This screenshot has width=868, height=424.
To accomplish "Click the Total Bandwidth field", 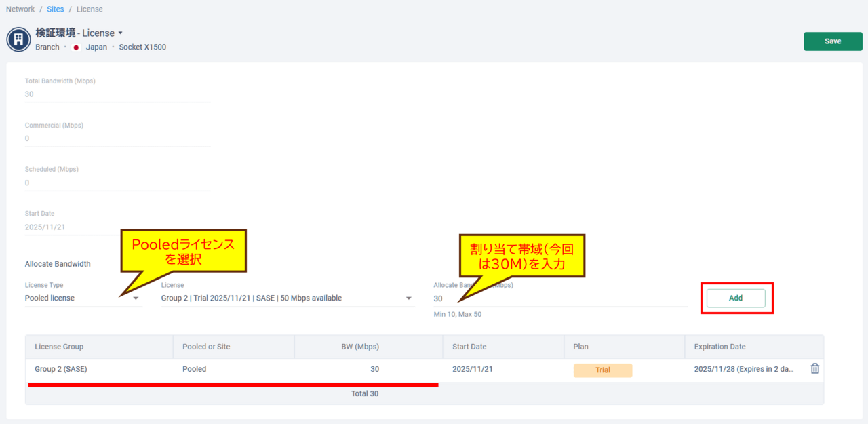I will coord(117,94).
